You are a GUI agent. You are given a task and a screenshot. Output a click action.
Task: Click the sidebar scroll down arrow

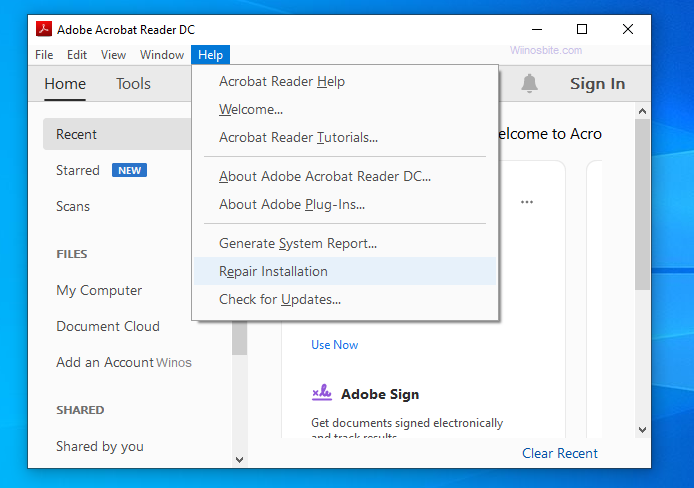click(239, 460)
